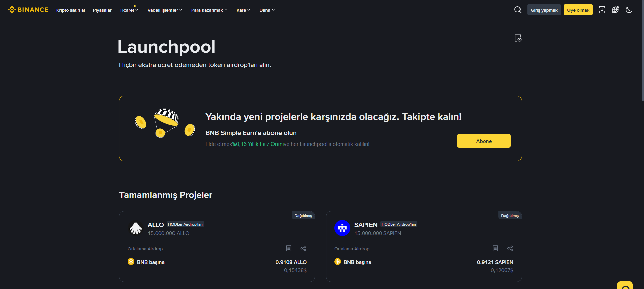644x289 pixels.
Task: Click the ALLO token logo
Action: pyautogui.click(x=136, y=228)
